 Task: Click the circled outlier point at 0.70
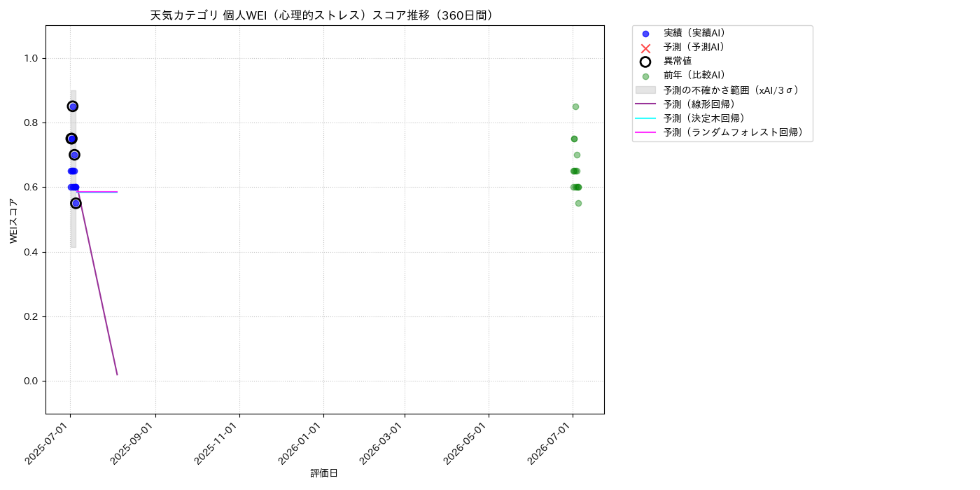pyautogui.click(x=74, y=155)
